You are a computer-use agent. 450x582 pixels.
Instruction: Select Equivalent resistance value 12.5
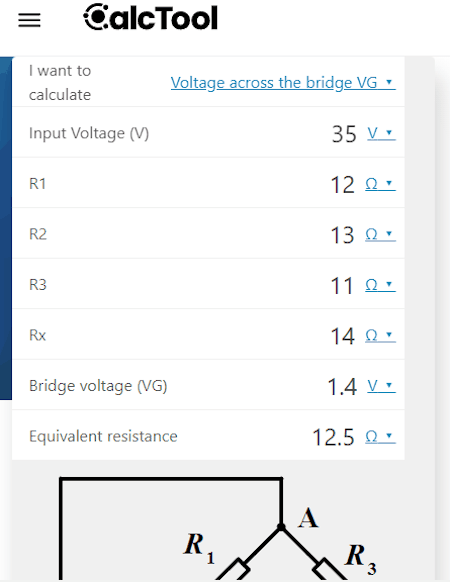tap(333, 437)
